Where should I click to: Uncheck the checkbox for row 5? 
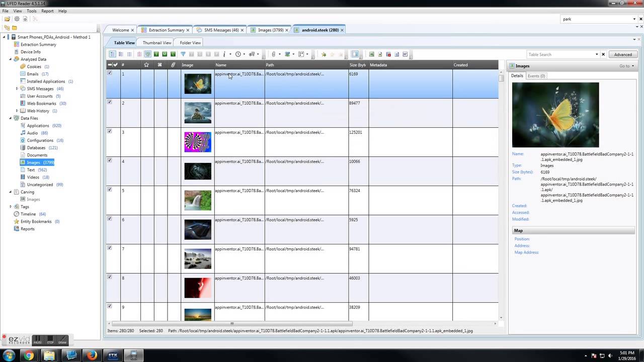click(x=110, y=190)
